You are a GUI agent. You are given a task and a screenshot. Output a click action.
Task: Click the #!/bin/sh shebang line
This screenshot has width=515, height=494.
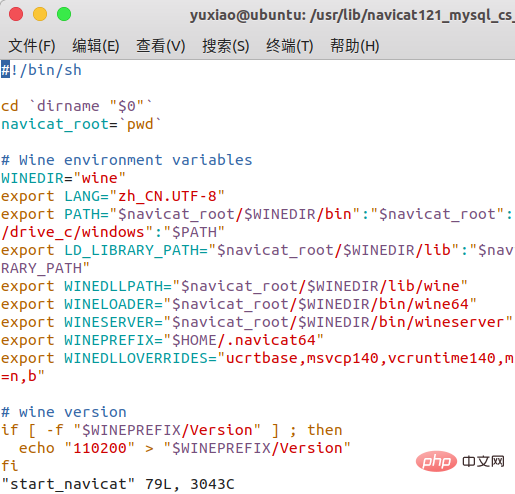pos(41,70)
